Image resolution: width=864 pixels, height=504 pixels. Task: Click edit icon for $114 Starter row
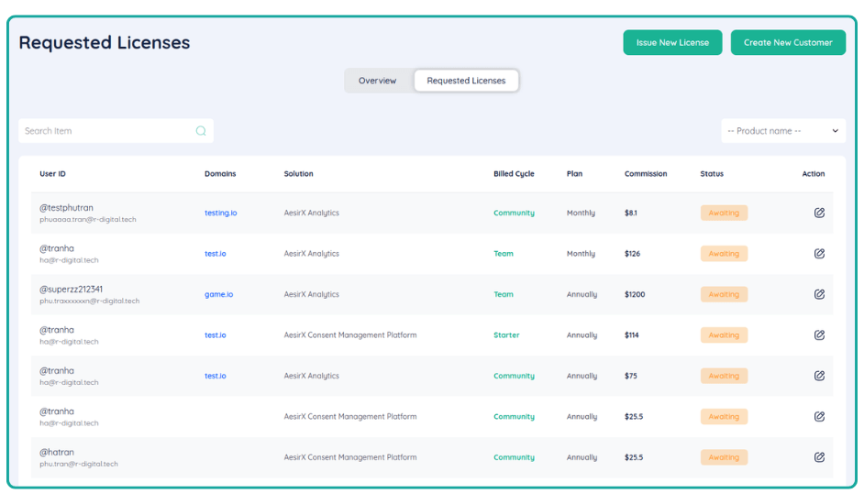[819, 335]
